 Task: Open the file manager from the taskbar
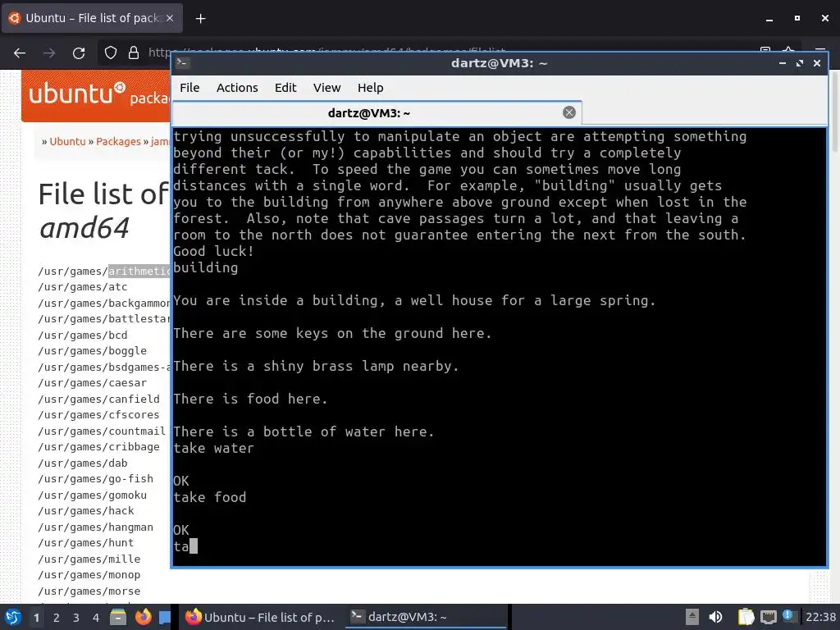[x=118, y=617]
